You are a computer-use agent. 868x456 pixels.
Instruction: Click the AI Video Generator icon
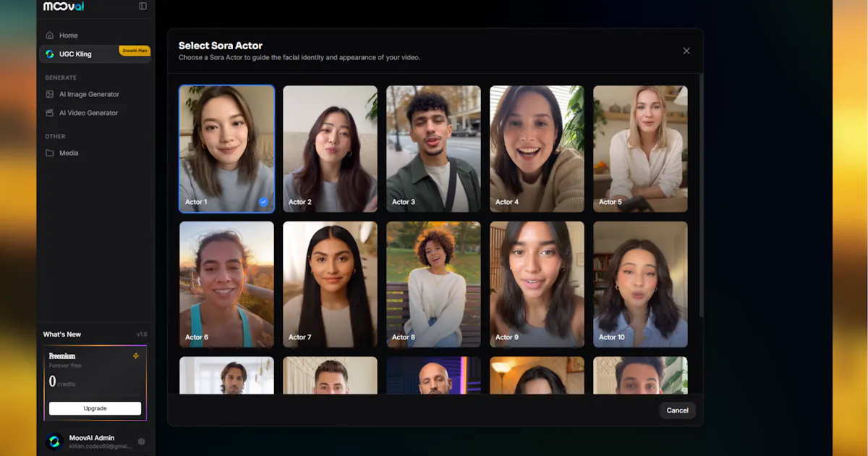tap(49, 113)
